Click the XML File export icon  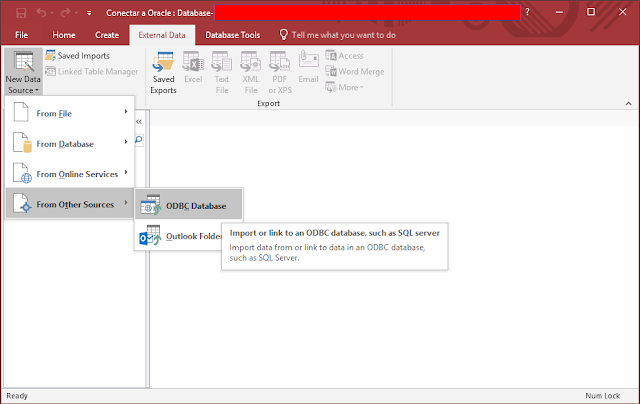(251, 73)
